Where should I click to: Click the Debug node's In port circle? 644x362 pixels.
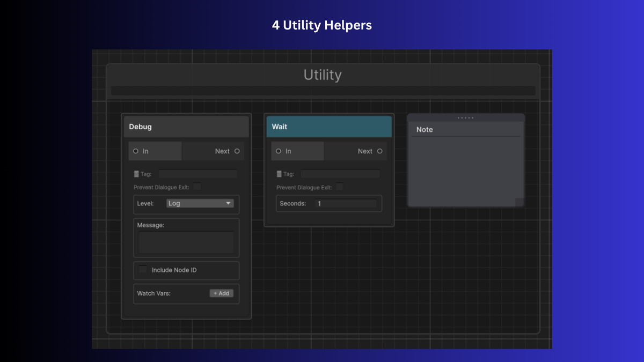click(x=136, y=151)
